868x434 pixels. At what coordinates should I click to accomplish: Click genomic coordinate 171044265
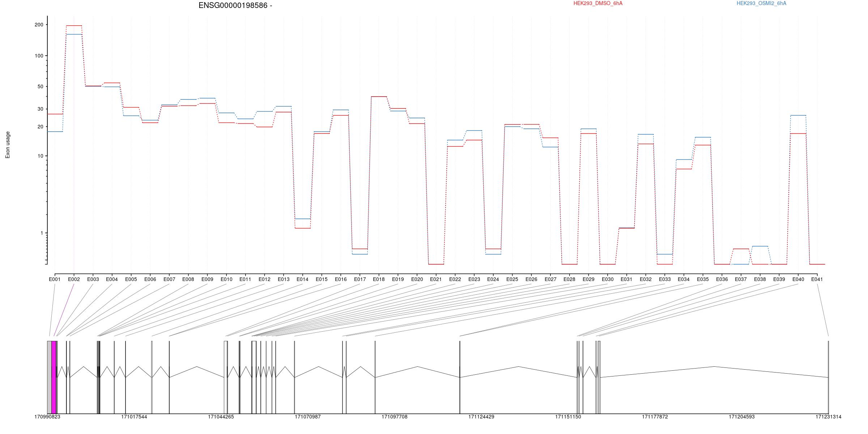221,417
